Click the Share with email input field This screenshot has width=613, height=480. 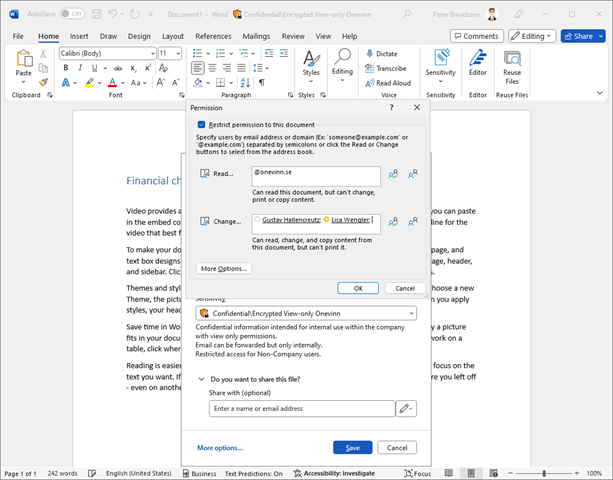[x=302, y=408]
